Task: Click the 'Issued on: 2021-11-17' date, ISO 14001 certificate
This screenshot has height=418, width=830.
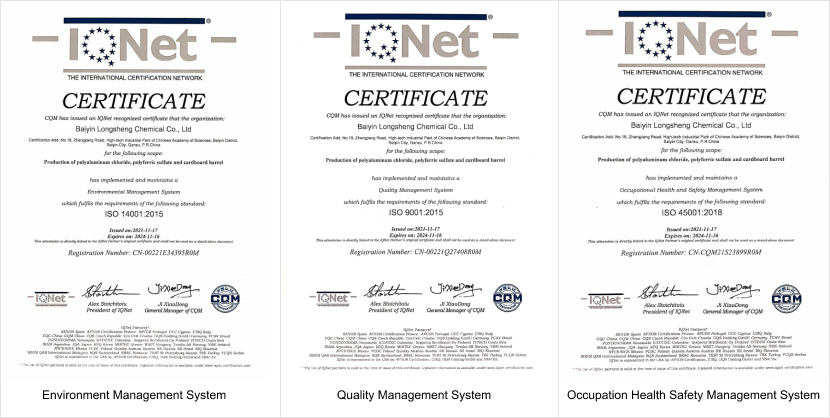Action: [134, 231]
